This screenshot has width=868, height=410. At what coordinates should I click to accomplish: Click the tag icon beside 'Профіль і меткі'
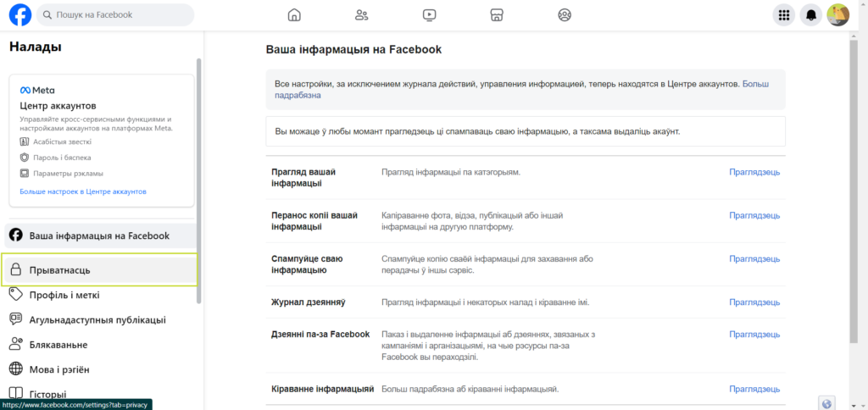pos(16,294)
